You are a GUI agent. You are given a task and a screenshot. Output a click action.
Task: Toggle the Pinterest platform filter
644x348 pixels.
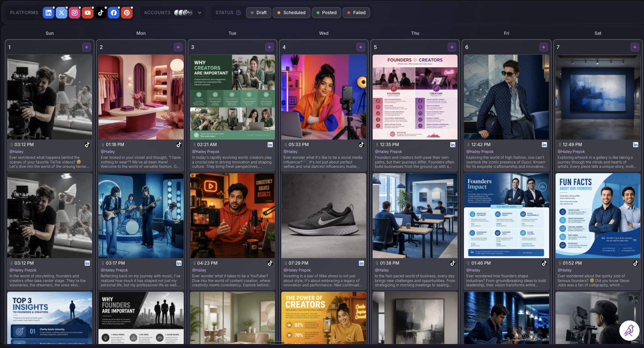coord(127,13)
